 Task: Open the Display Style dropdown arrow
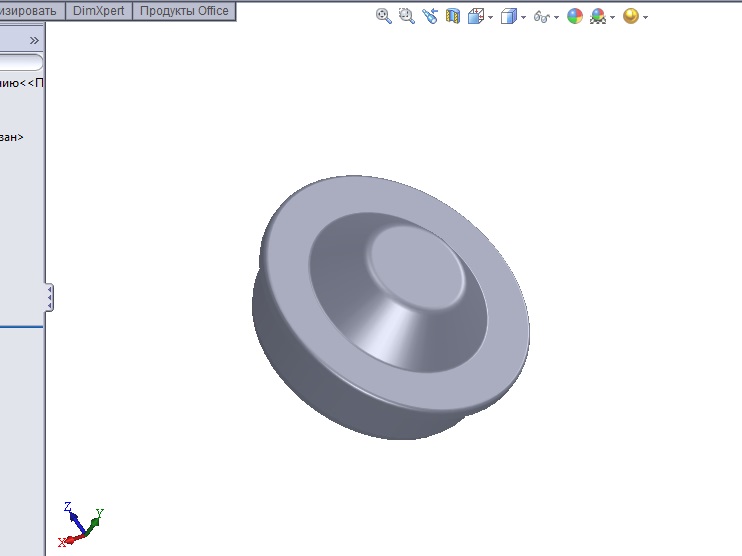coord(523,17)
